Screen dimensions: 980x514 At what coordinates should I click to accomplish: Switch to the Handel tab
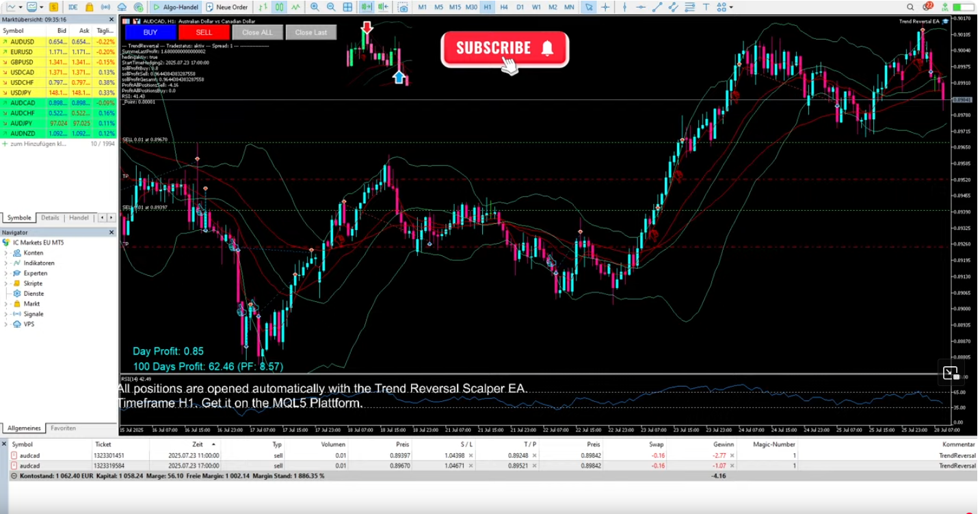tap(79, 218)
